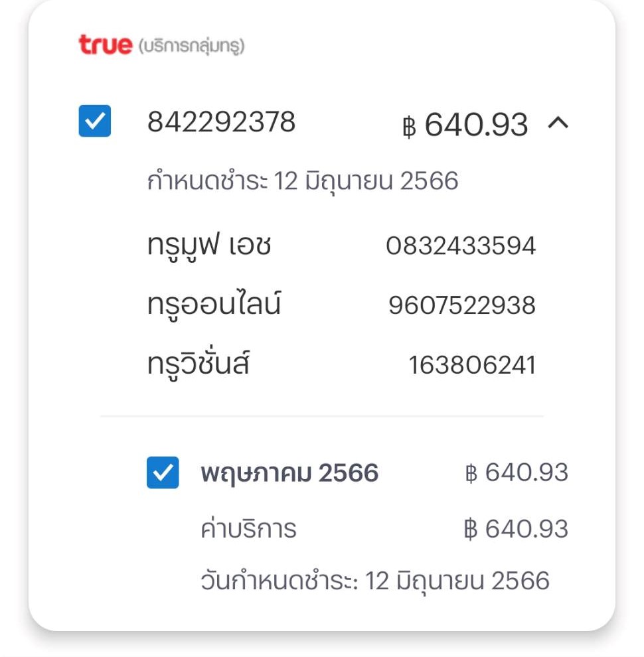
Task: Tap phone number 0832433594
Action: [461, 246]
